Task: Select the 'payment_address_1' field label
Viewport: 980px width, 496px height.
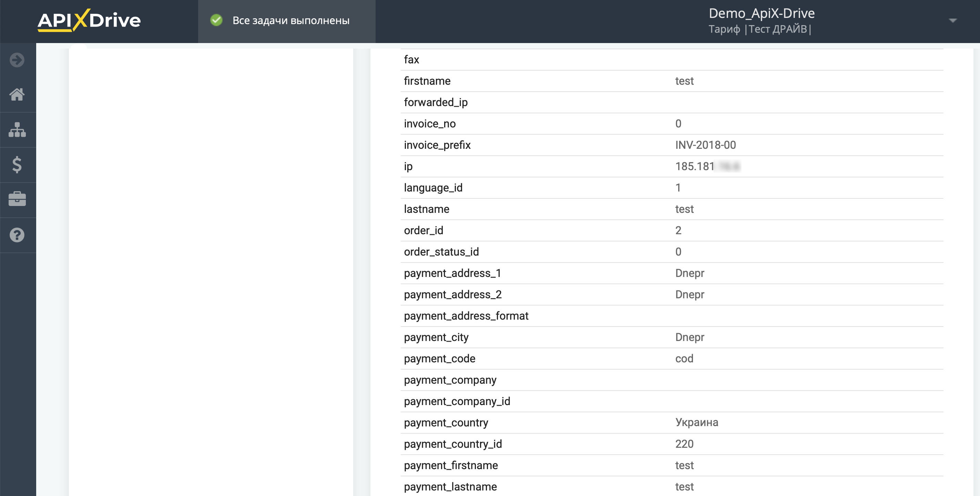Action: (453, 273)
